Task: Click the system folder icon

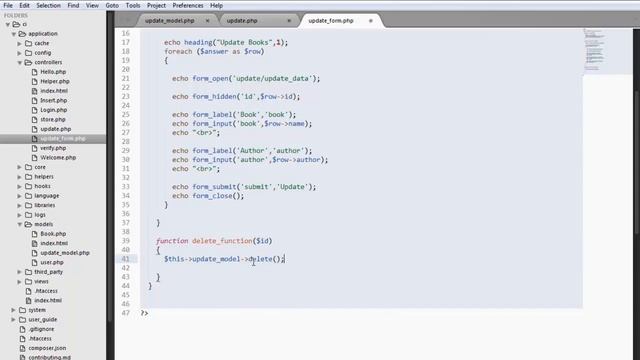Action: pos(22,310)
